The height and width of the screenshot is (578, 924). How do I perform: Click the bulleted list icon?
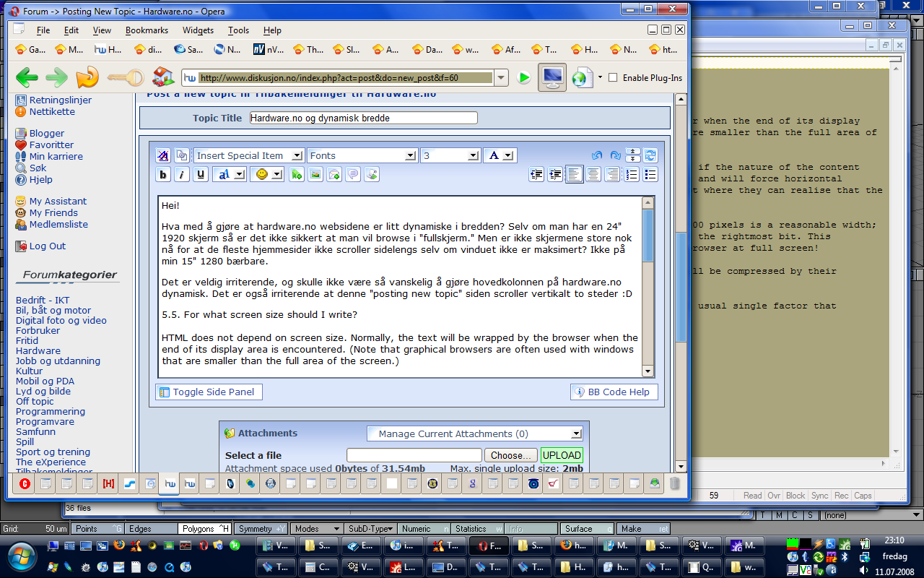pyautogui.click(x=650, y=174)
